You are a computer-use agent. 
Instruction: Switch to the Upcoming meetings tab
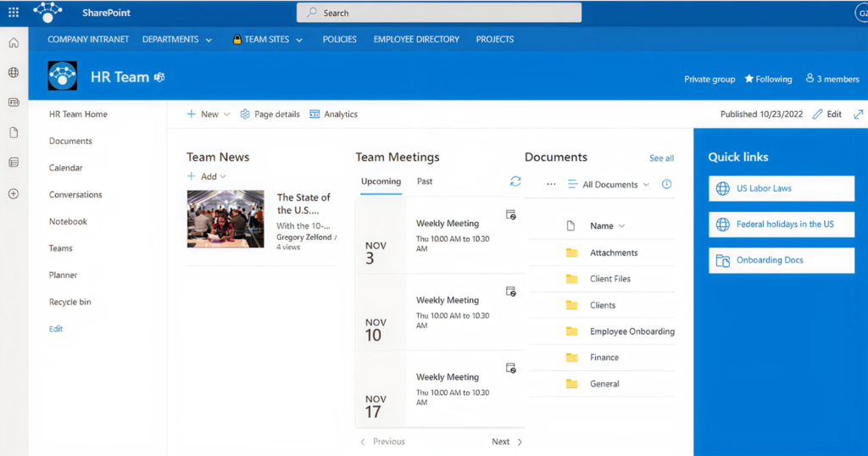pos(381,181)
